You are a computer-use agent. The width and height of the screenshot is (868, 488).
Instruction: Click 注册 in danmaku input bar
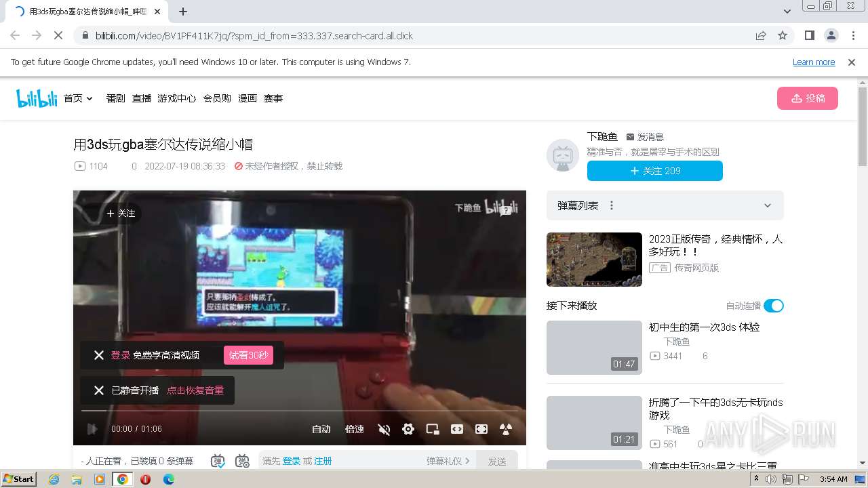[323, 461]
